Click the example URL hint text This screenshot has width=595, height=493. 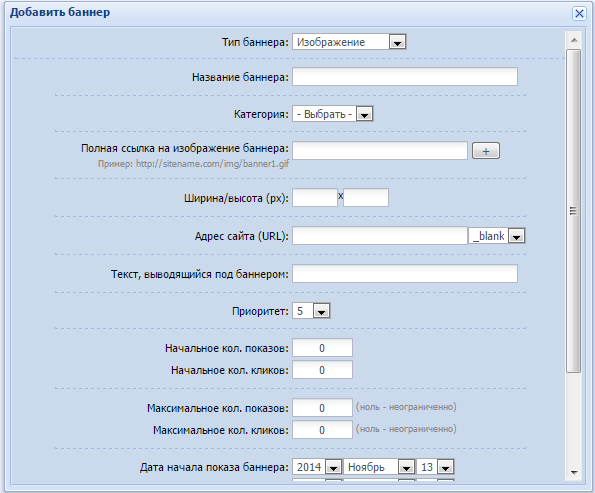coord(193,164)
